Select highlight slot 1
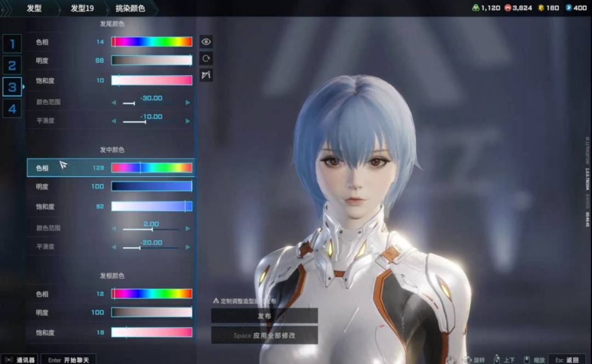The height and width of the screenshot is (364, 592). tap(12, 44)
